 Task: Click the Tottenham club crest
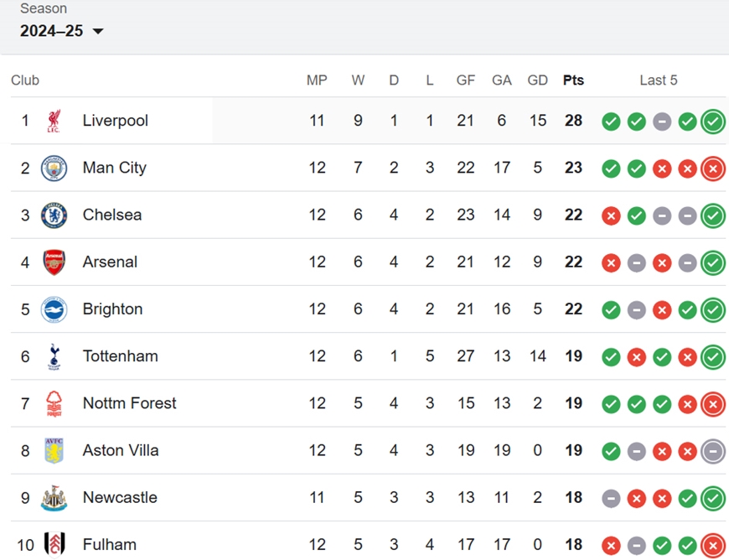point(54,357)
